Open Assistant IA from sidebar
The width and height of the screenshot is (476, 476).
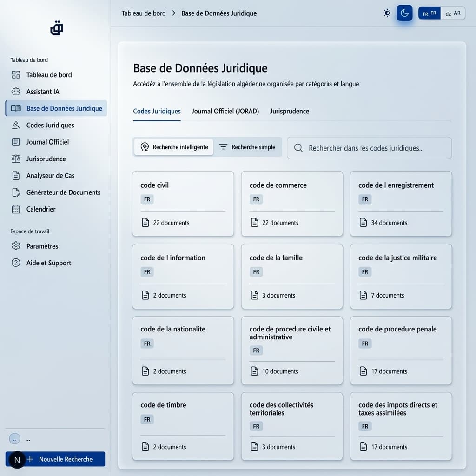pyautogui.click(x=56, y=92)
